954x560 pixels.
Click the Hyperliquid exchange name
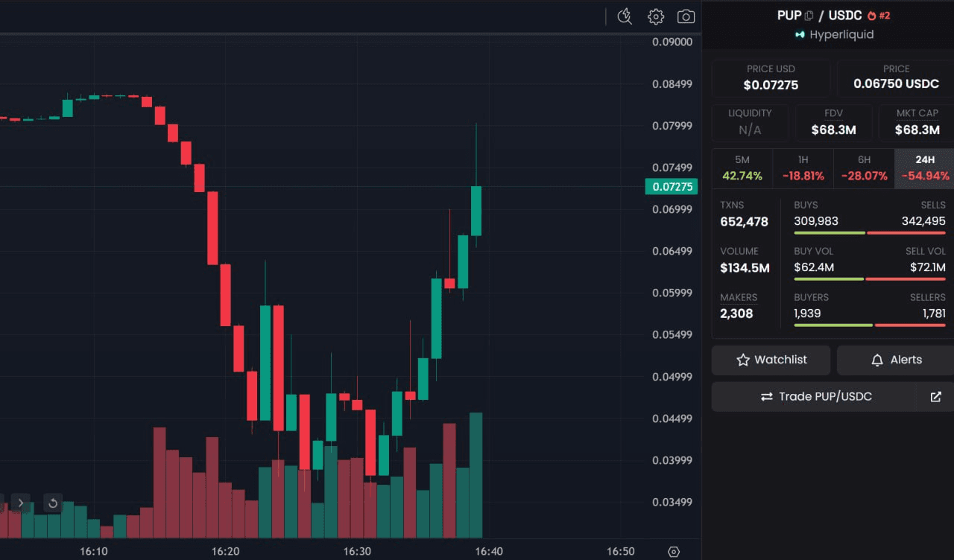(x=841, y=35)
